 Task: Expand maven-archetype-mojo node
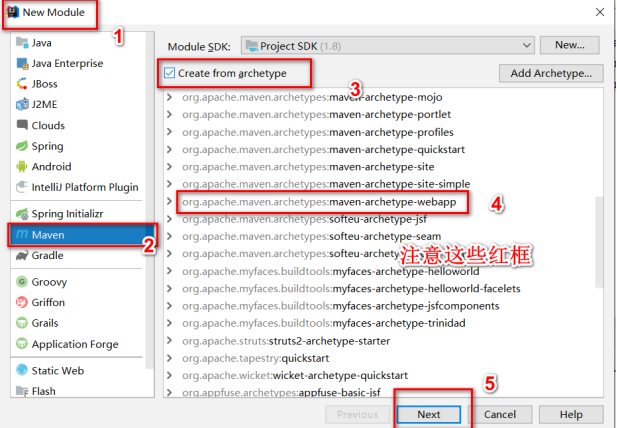pos(170,97)
